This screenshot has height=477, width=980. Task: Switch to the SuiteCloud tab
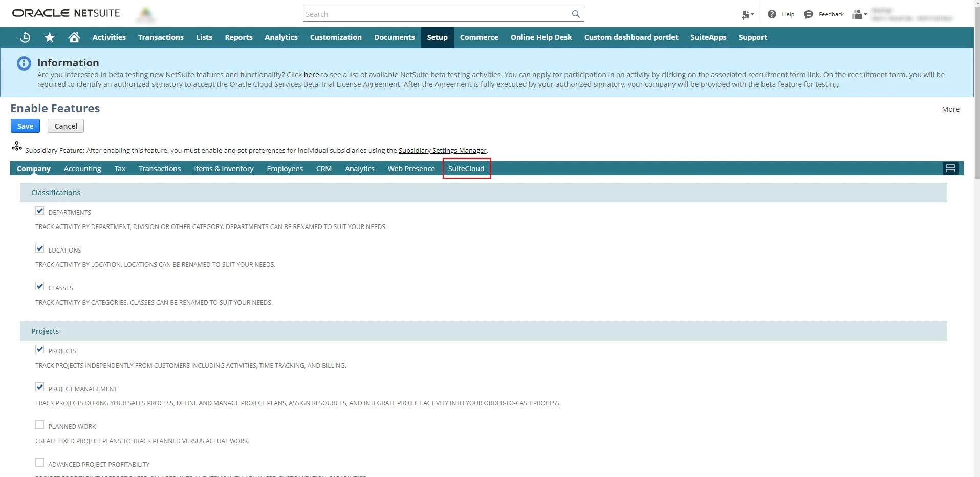(x=466, y=169)
